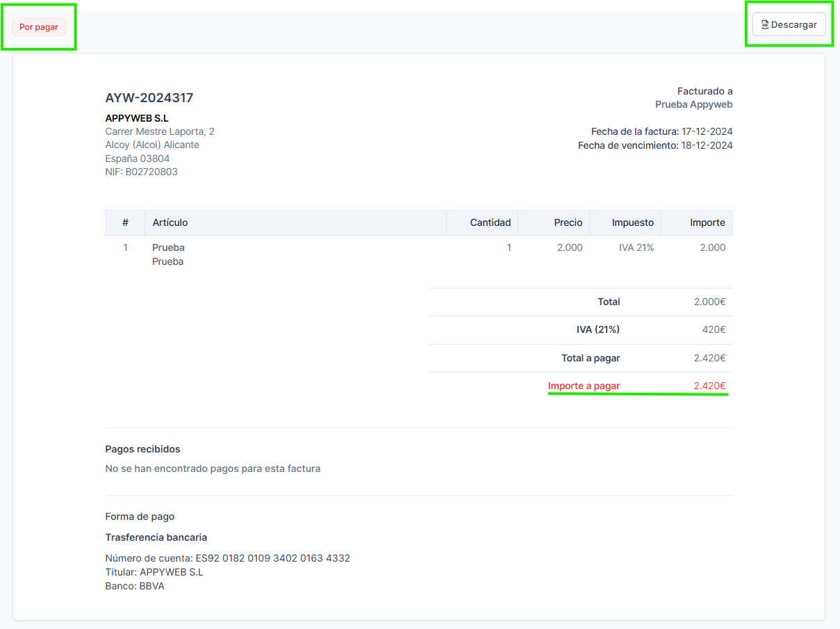840x629 pixels.
Task: Click the NIF B02720803 text
Action: pos(141,172)
